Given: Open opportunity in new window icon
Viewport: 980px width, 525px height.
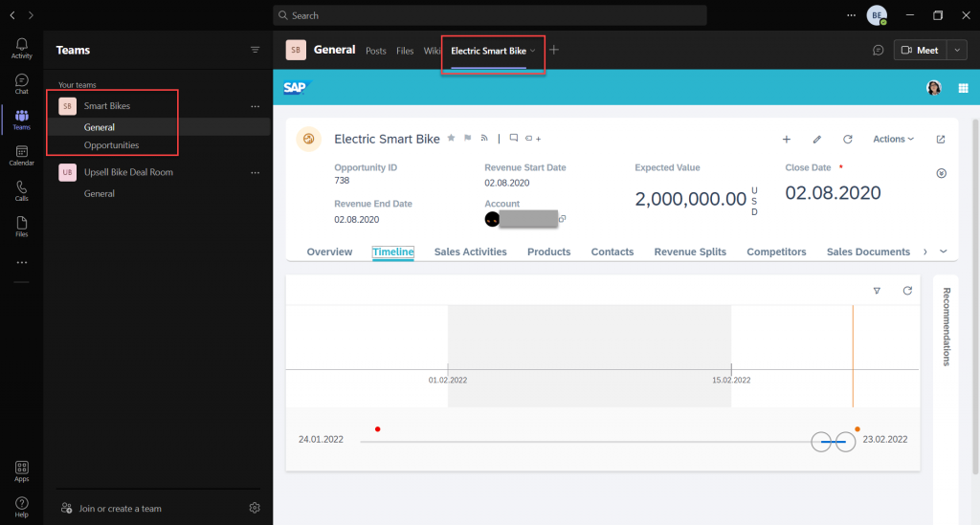Looking at the screenshot, I should pyautogui.click(x=941, y=140).
